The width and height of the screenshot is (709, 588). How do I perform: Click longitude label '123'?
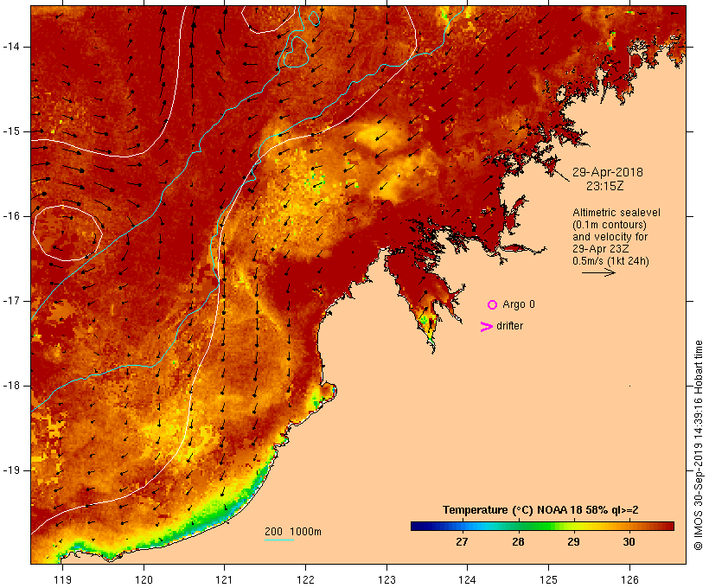click(386, 580)
